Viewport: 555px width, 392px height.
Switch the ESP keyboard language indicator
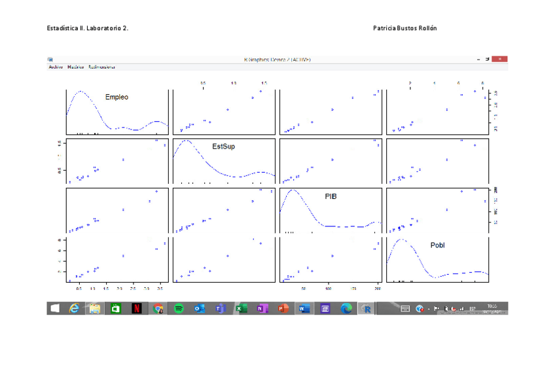tap(473, 308)
